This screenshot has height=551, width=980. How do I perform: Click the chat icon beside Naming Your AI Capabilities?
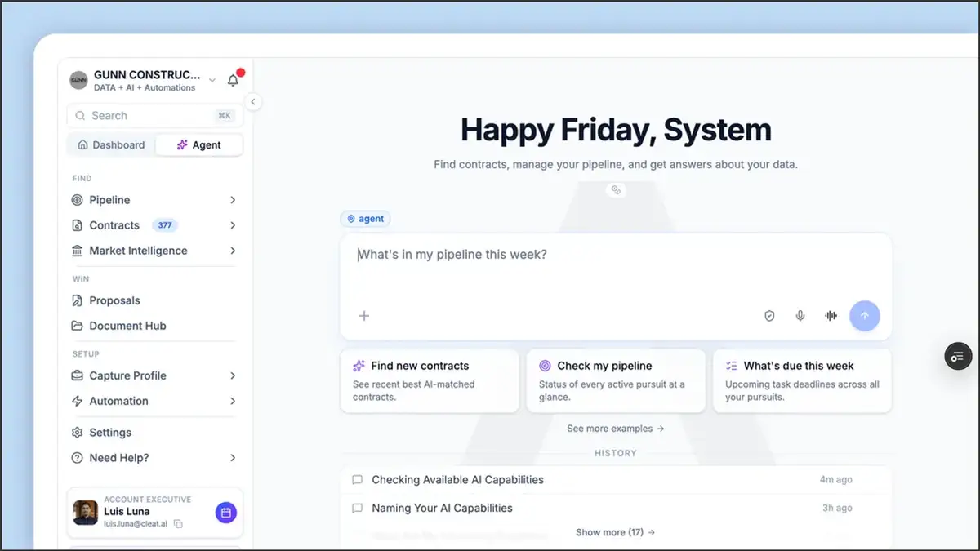coord(357,508)
